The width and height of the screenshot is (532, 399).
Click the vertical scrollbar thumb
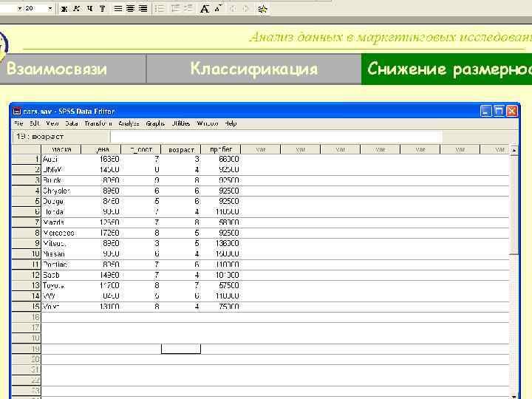(514, 204)
